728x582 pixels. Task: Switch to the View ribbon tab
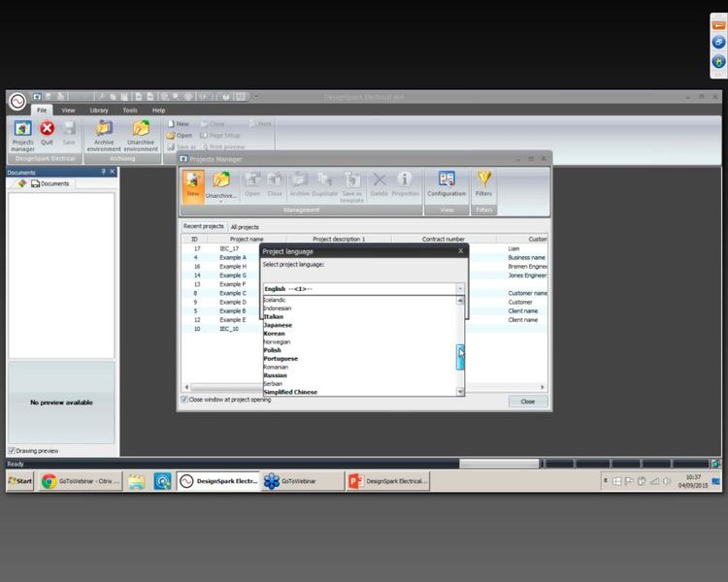[x=68, y=110]
